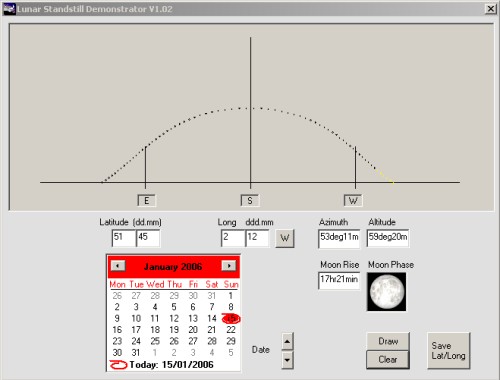Go to next month in calendar
Viewport: 500px width, 380px height.
[x=229, y=266]
